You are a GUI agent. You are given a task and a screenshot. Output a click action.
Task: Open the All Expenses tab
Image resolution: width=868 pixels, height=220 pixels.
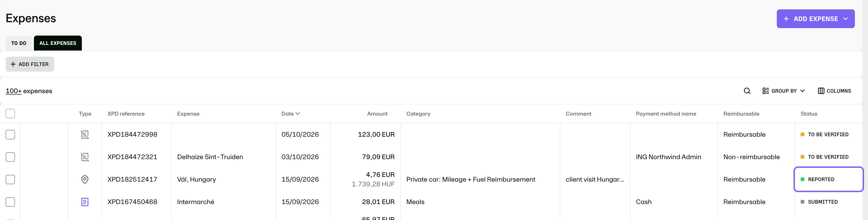(58, 43)
